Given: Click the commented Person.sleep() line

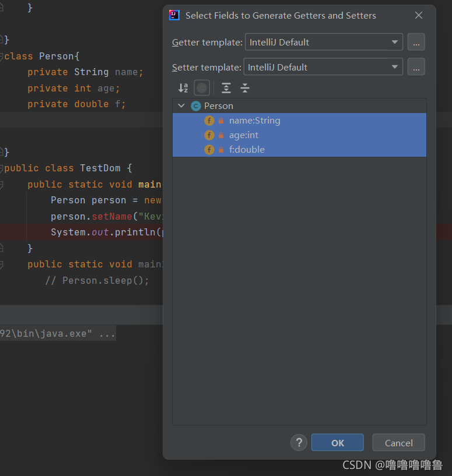Looking at the screenshot, I should click(97, 280).
